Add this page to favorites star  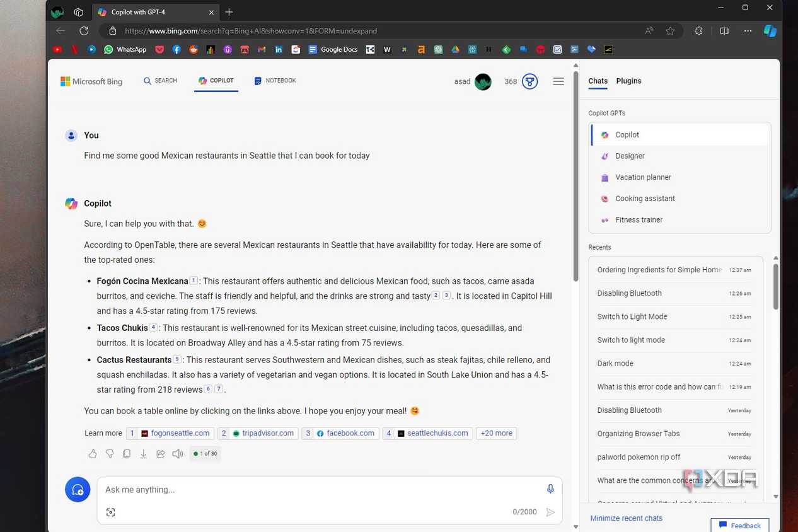pyautogui.click(x=670, y=30)
